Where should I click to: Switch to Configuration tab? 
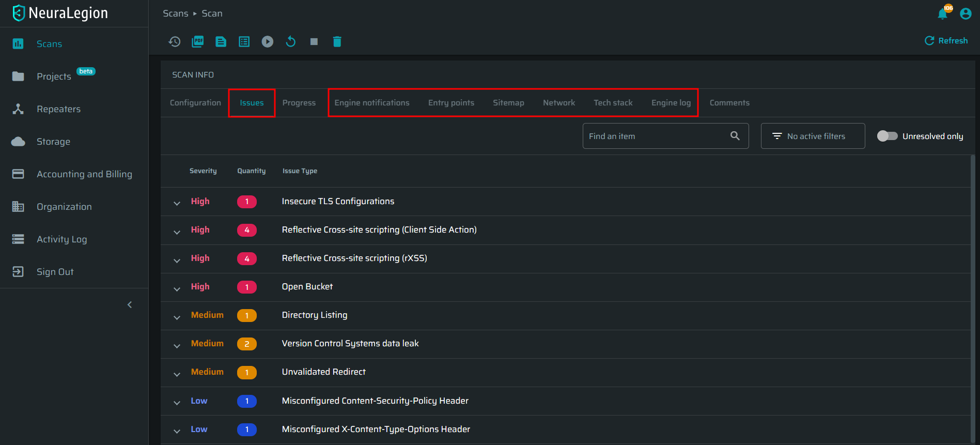[x=195, y=103]
